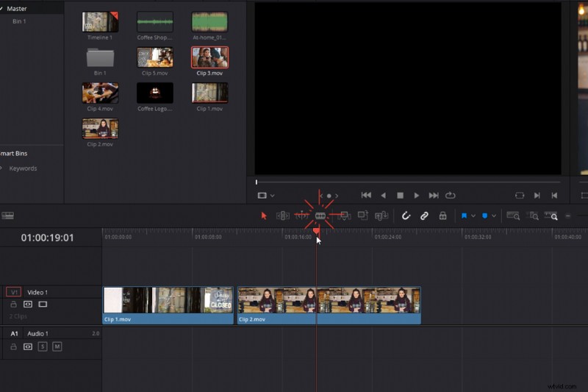Select At-home_01 audio clip thumbnail
The width and height of the screenshot is (588, 392).
(x=209, y=22)
